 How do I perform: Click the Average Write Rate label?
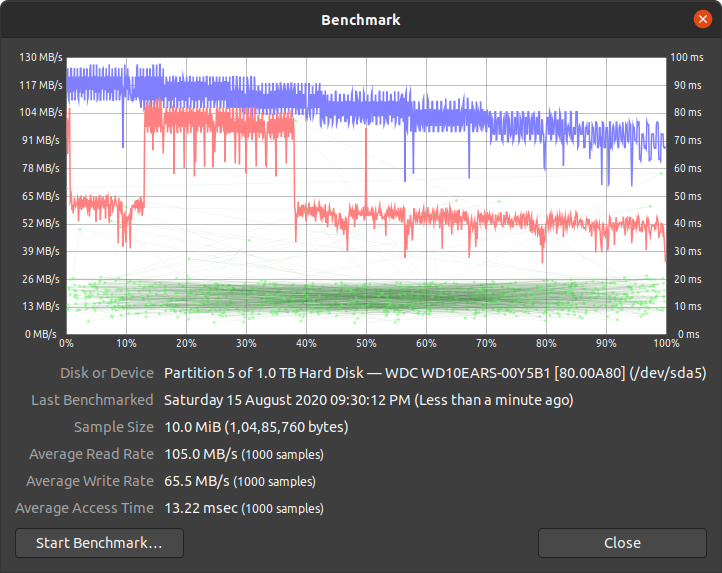tap(90, 481)
